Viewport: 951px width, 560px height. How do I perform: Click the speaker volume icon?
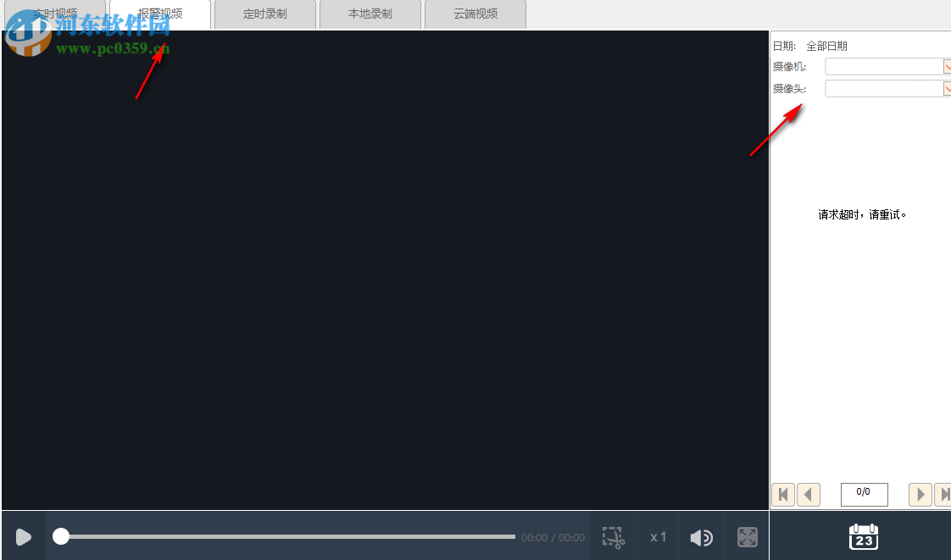(702, 536)
